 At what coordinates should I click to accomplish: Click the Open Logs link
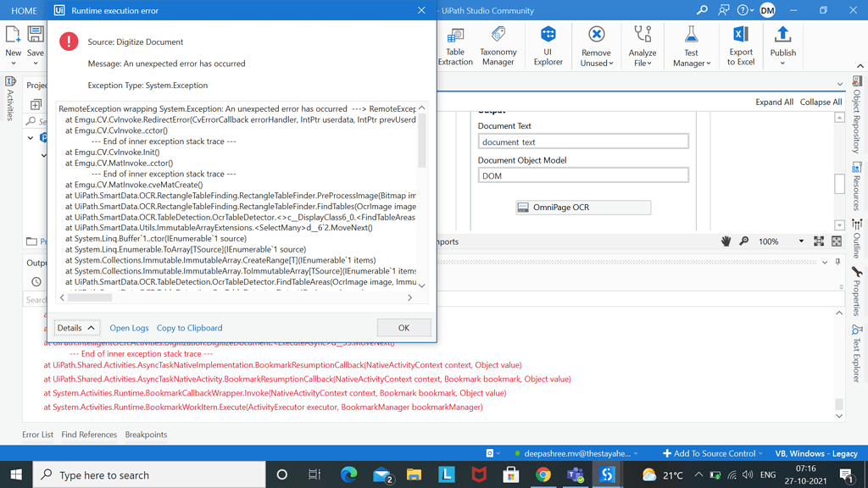click(129, 327)
